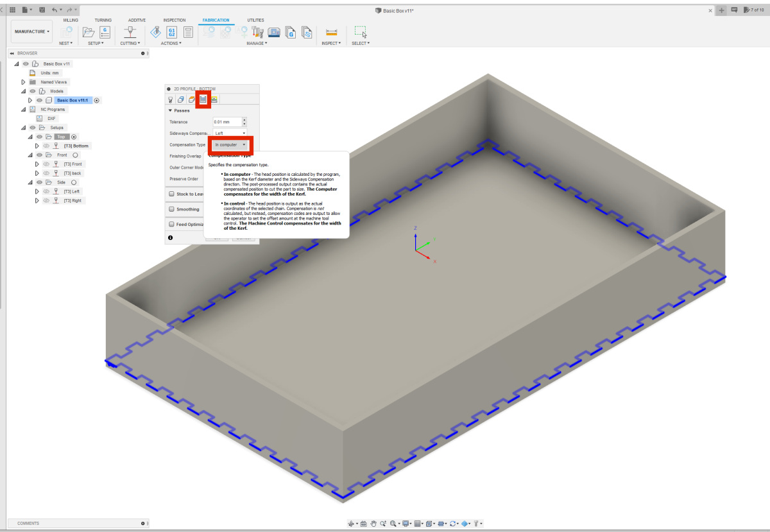Click the NC Program icon in Setup group
The height and width of the screenshot is (532, 770).
[x=105, y=32]
